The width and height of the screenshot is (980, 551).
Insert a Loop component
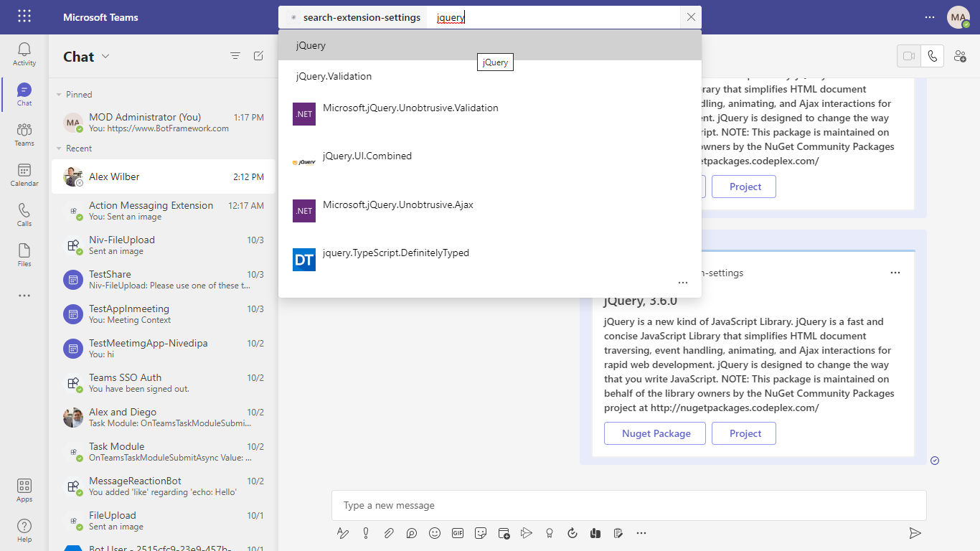click(x=412, y=533)
